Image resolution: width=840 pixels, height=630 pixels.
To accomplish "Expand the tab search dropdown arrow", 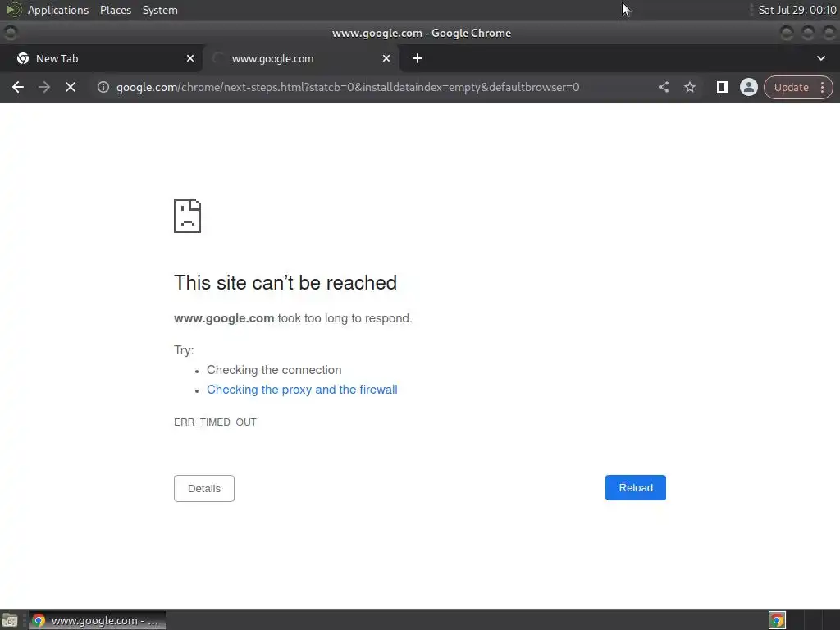I will [x=820, y=58].
